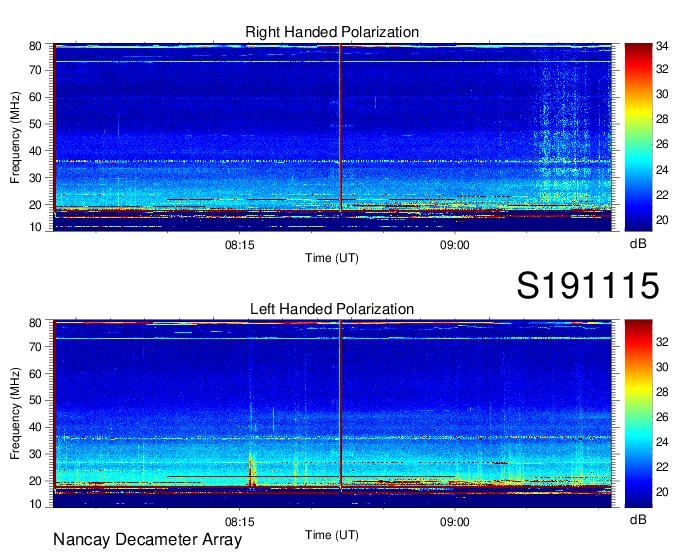Click the dB unit under upper color scale
680x552 pixels.
click(638, 244)
